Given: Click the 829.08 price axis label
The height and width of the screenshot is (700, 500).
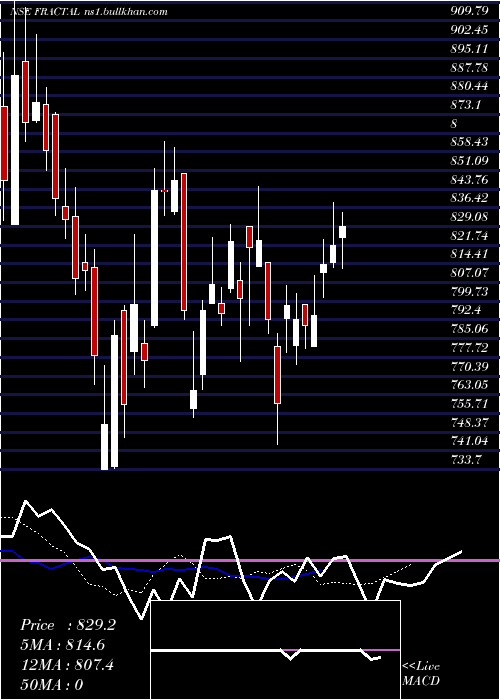Looking at the screenshot, I should pyautogui.click(x=469, y=217).
